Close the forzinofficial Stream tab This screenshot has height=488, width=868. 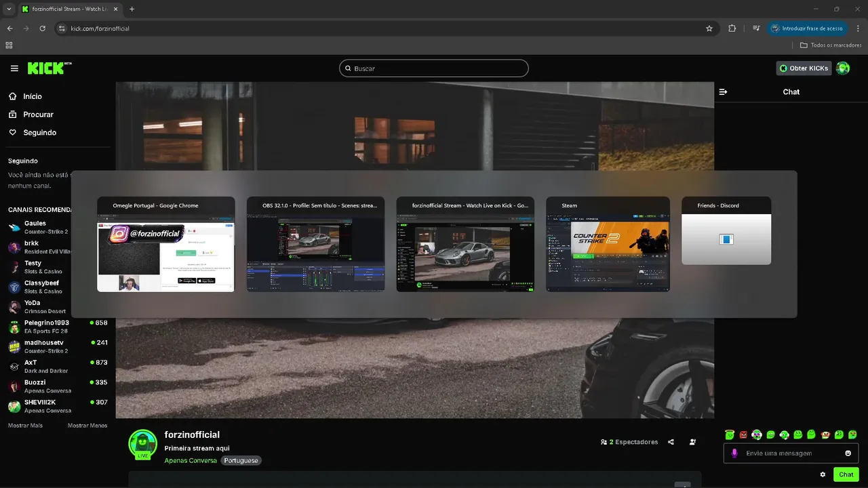point(114,9)
